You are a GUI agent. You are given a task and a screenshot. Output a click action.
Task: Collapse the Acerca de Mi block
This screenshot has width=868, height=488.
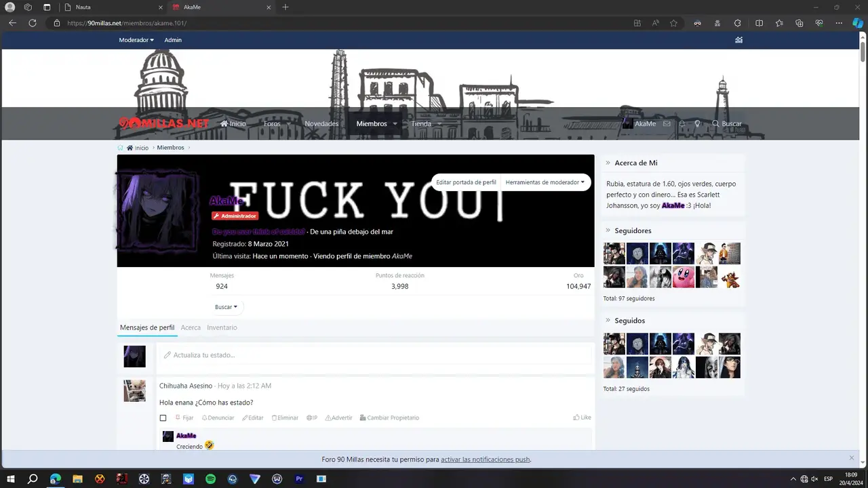tap(608, 163)
